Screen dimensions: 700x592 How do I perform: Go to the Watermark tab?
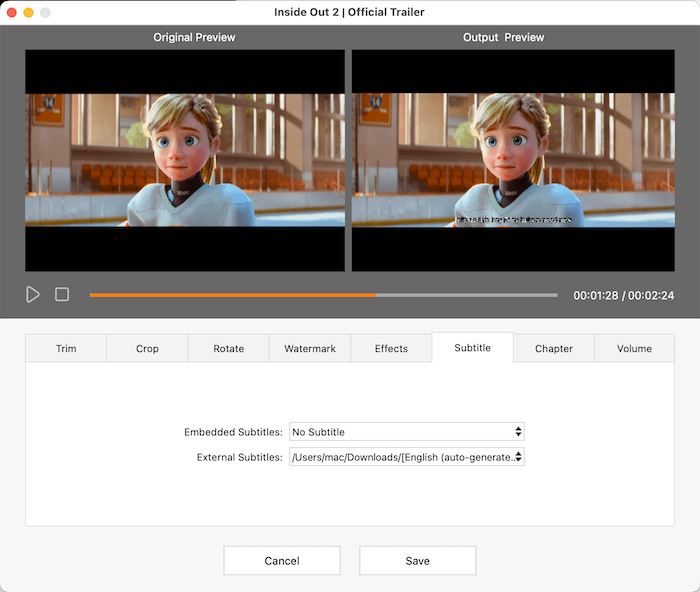coord(310,349)
